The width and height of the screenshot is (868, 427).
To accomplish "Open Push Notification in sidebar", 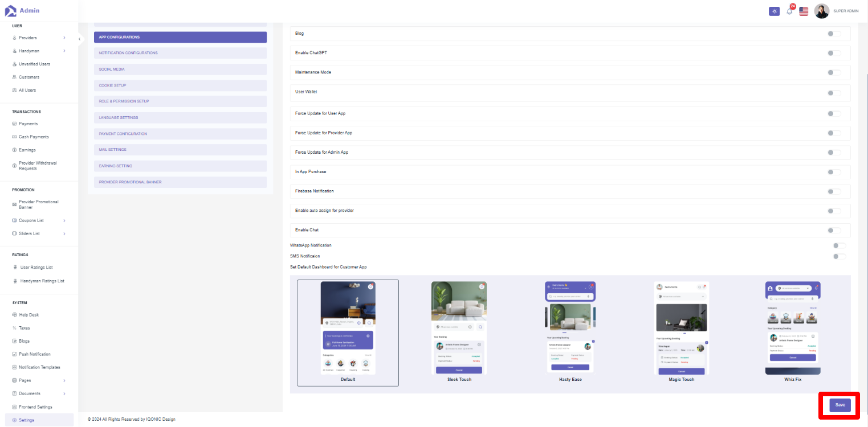I will tap(34, 354).
